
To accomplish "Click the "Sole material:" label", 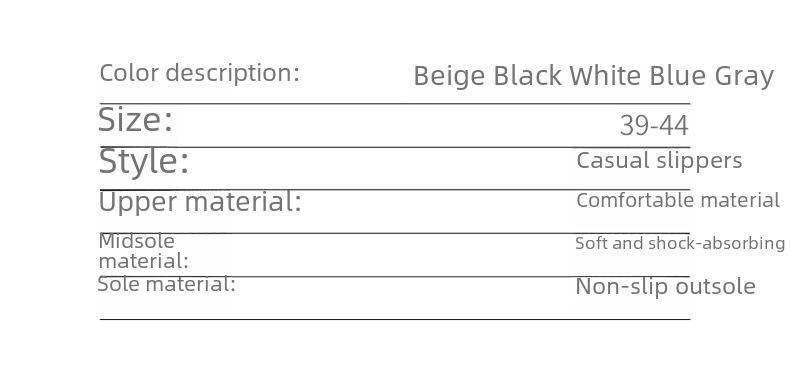I will (x=166, y=285).
